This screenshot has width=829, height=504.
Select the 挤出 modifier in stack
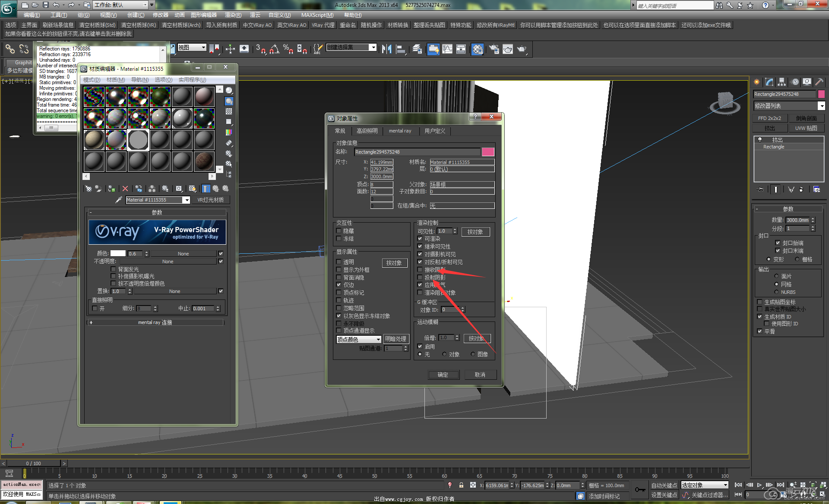(x=777, y=140)
